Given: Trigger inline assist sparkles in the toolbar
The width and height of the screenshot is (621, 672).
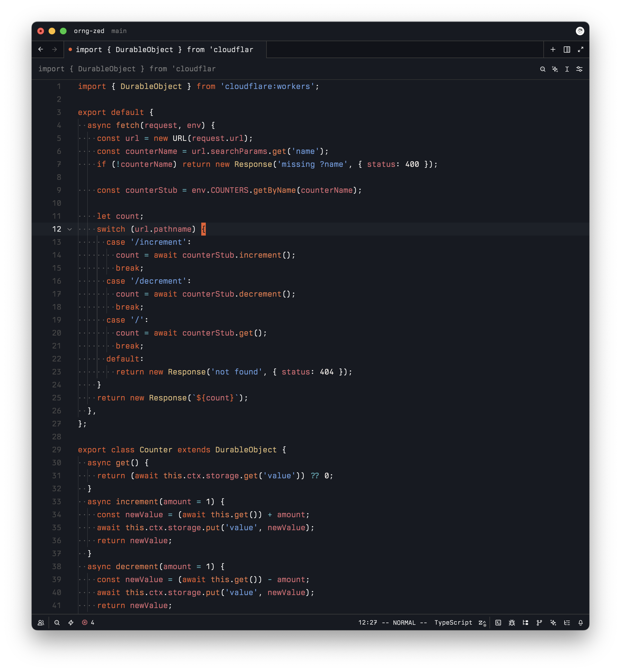Looking at the screenshot, I should [555, 69].
